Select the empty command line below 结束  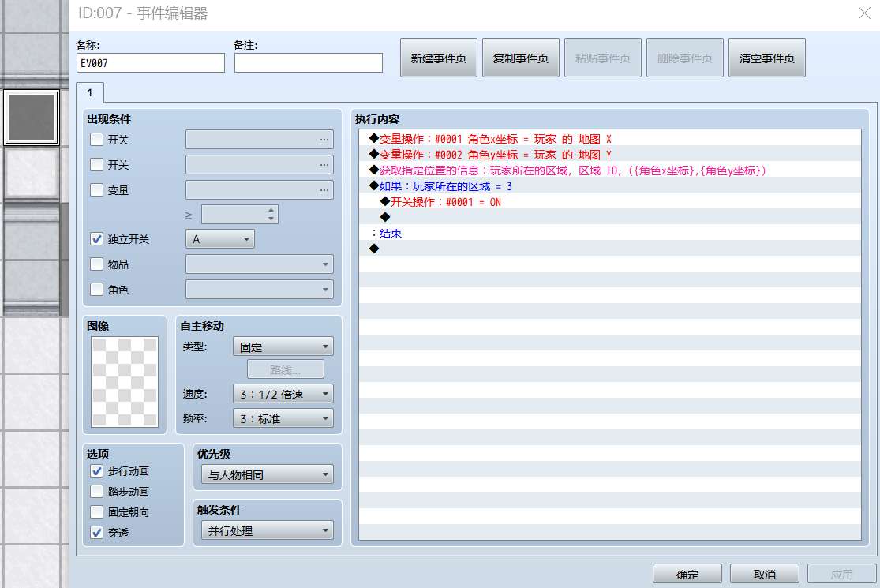pos(609,249)
